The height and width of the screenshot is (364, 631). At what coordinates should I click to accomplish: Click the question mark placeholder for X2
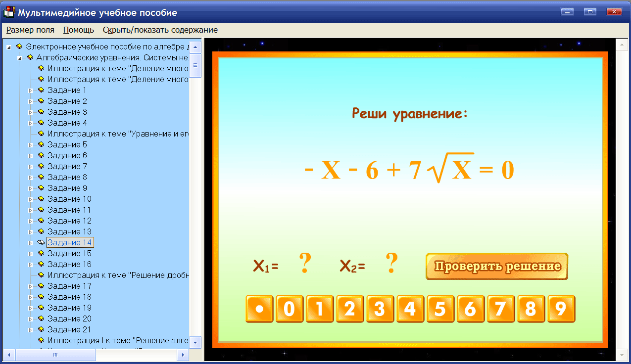click(x=390, y=262)
